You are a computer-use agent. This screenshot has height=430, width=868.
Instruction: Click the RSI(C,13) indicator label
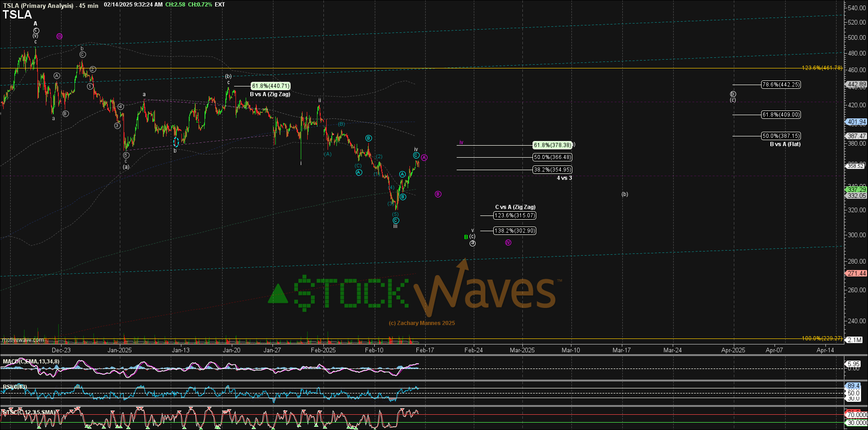coord(15,387)
